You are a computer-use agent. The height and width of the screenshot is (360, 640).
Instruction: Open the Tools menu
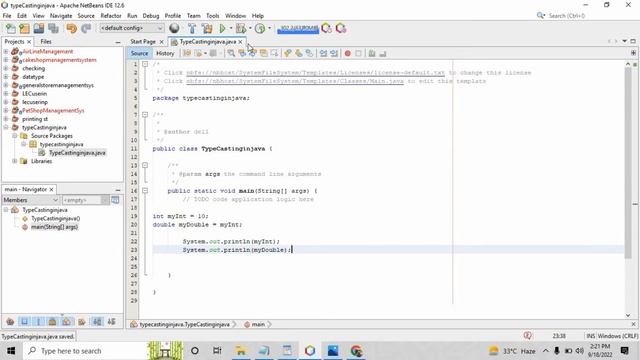[x=212, y=16]
